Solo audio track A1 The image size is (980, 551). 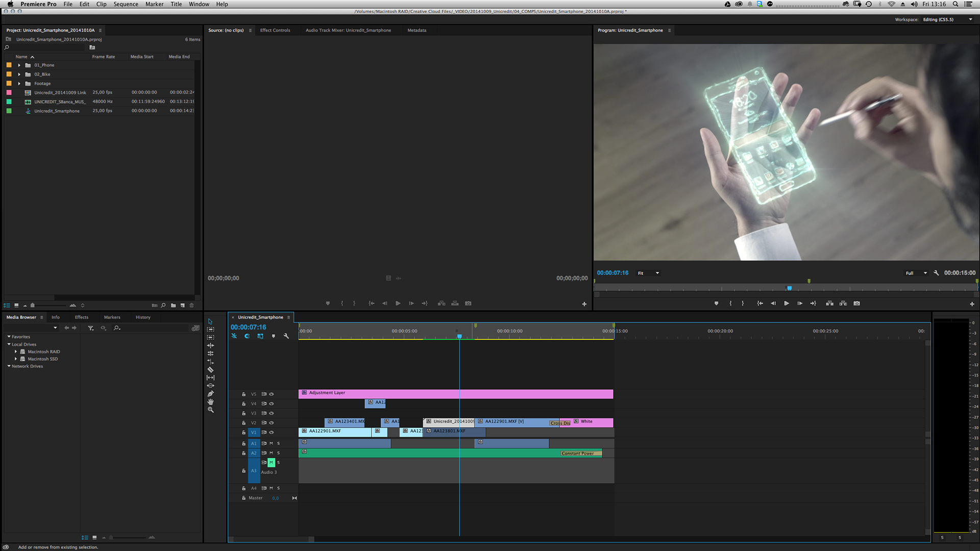(x=278, y=443)
